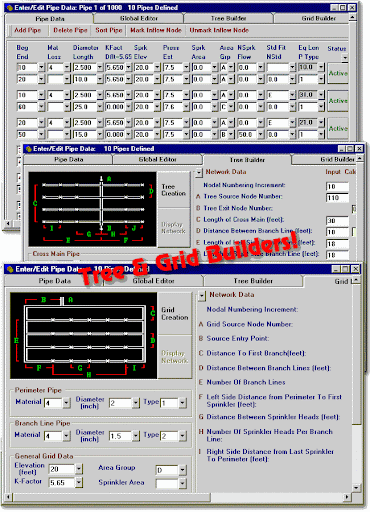This screenshot has height=512, width=370.
Task: Click Add Pipe in the toolbar
Action: [27, 30]
